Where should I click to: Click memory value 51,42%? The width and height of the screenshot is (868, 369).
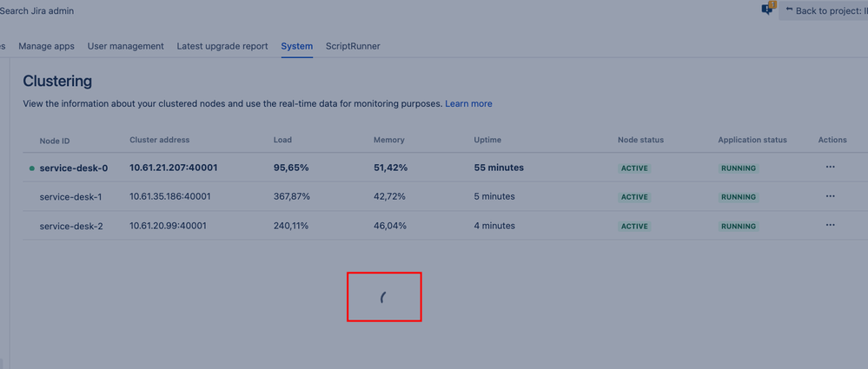click(391, 168)
